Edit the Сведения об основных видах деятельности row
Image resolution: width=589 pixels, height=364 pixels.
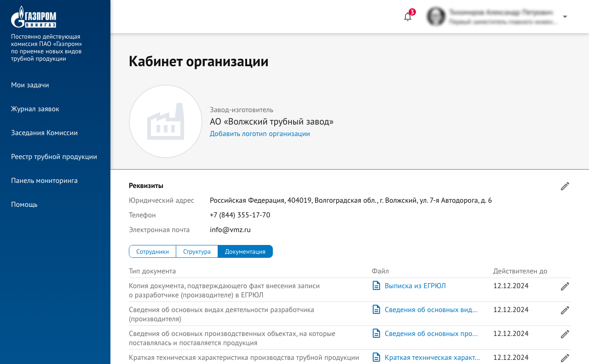[565, 310]
